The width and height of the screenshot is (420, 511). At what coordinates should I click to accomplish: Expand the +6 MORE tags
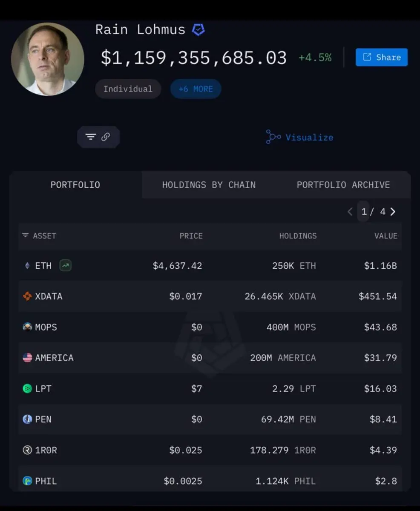point(196,89)
